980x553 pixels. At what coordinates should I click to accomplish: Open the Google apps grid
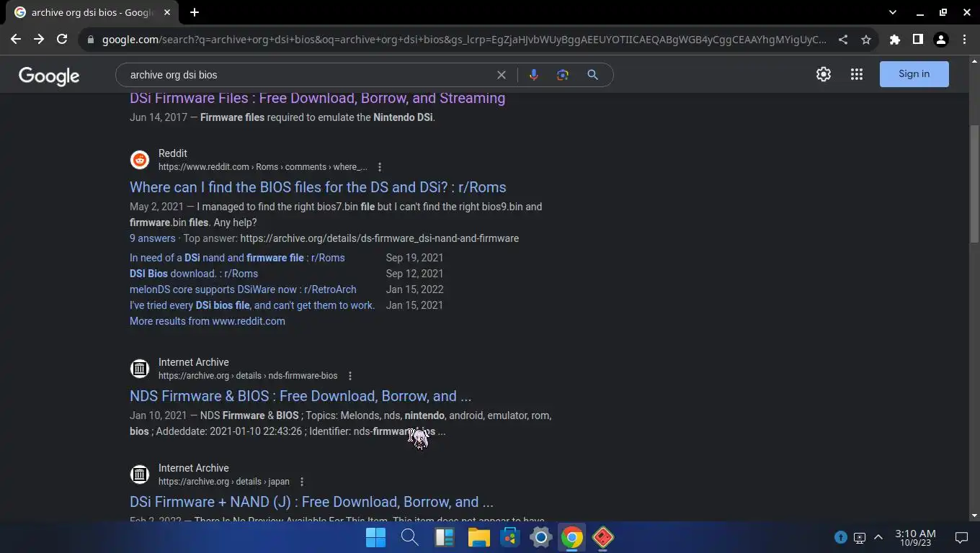(857, 74)
